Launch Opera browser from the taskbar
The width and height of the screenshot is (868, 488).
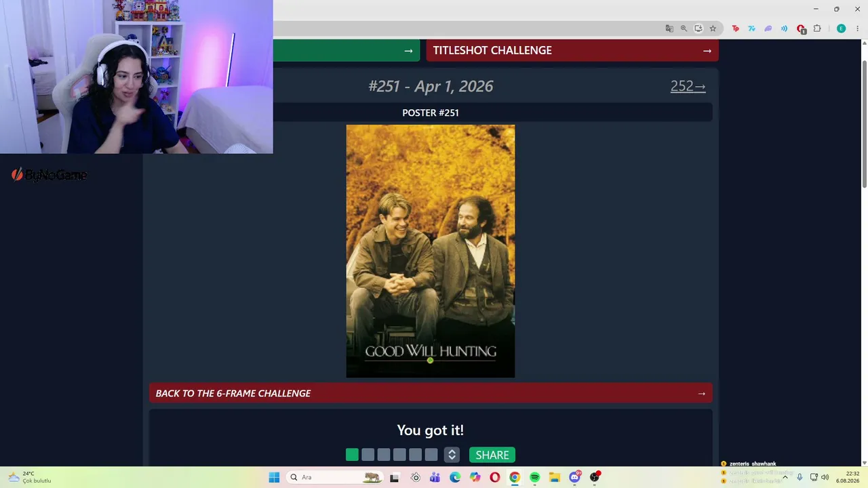pyautogui.click(x=495, y=477)
